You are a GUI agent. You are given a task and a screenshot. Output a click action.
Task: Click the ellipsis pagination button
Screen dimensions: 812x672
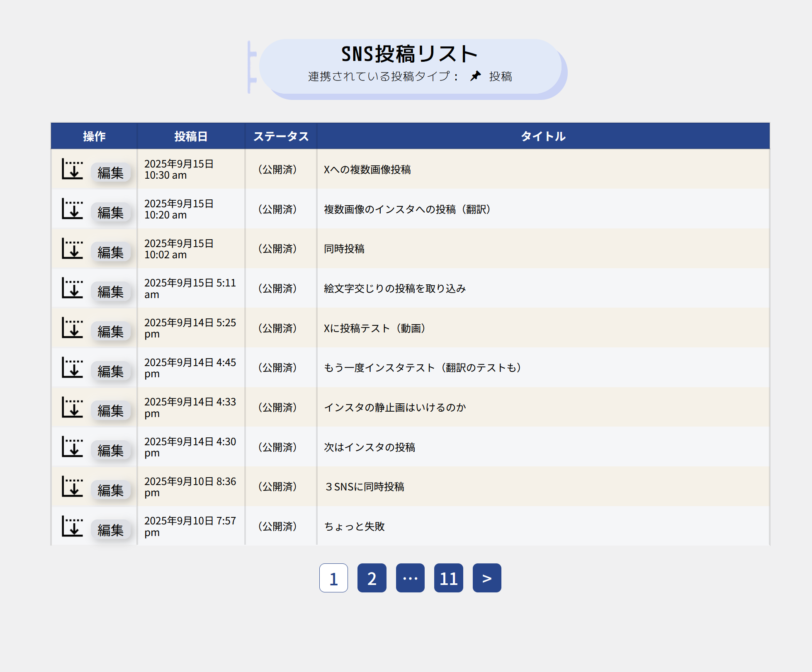click(410, 578)
